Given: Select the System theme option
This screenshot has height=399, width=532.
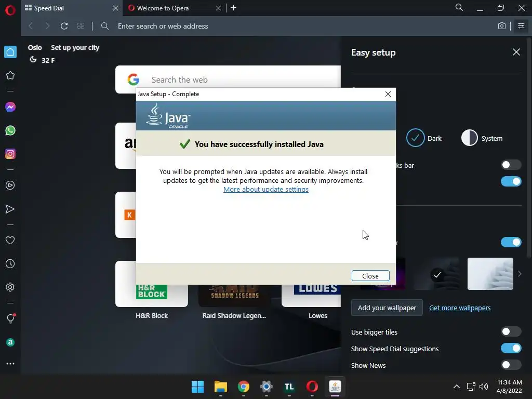Looking at the screenshot, I should click(x=482, y=138).
